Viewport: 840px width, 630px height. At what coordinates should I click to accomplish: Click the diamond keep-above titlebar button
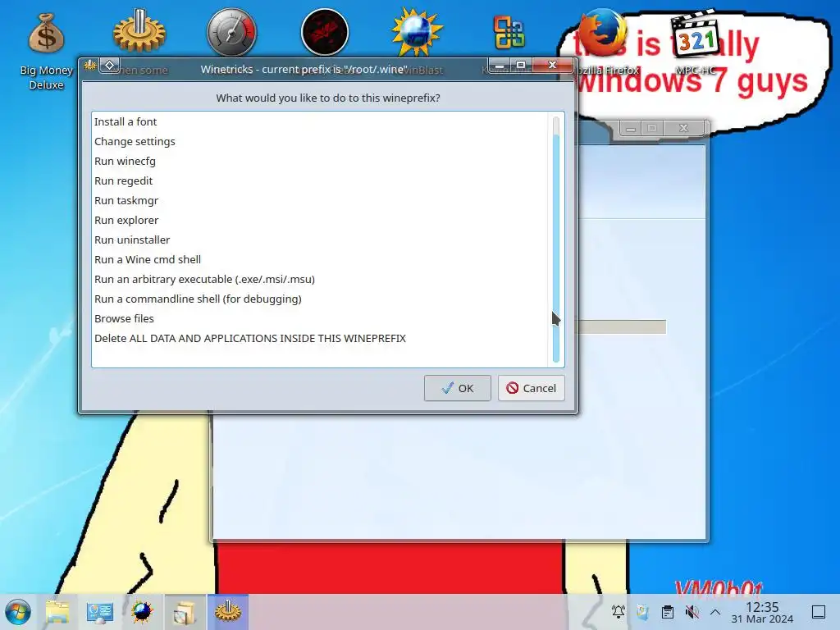pyautogui.click(x=109, y=66)
